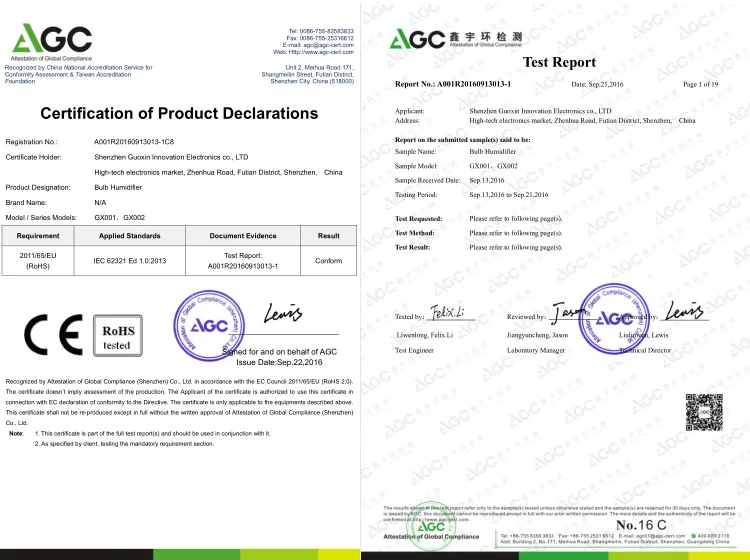The image size is (750, 560).
Task: Click 'Bulb Humidifier' after Product Designation
Action: [118, 187]
